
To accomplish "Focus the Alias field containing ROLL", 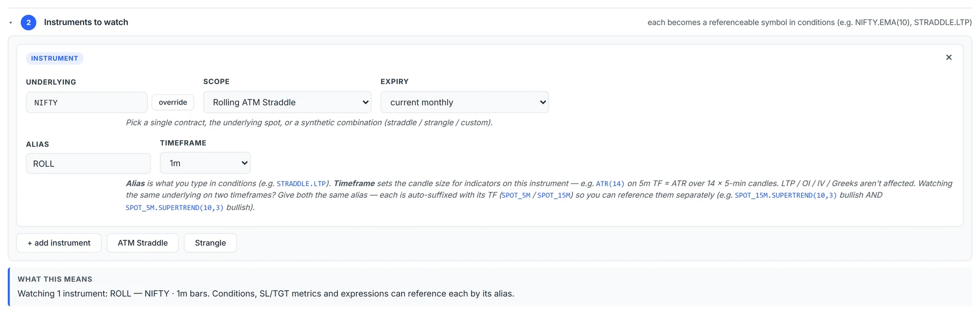I will [x=88, y=164].
